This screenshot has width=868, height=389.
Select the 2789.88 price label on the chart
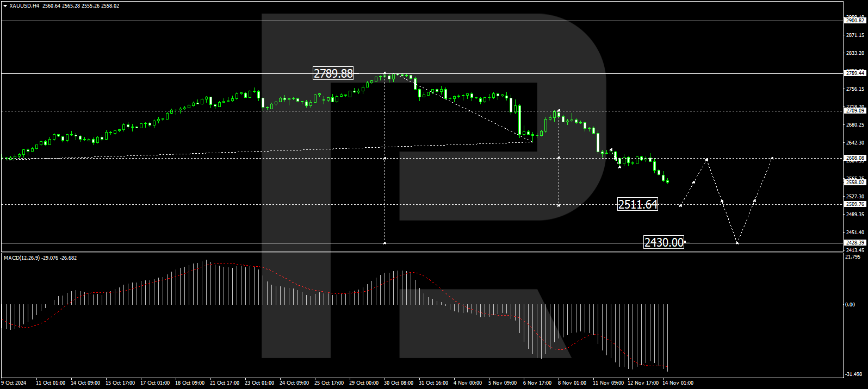[333, 73]
